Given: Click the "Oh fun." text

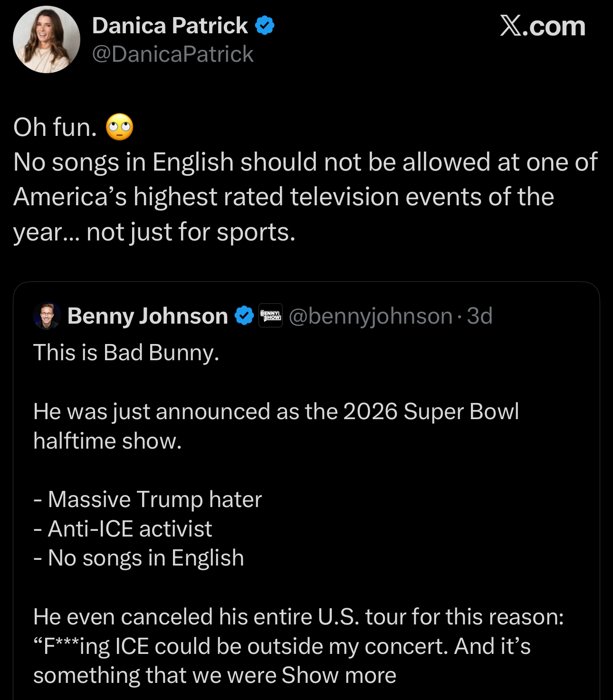Looking at the screenshot, I should pos(55,127).
